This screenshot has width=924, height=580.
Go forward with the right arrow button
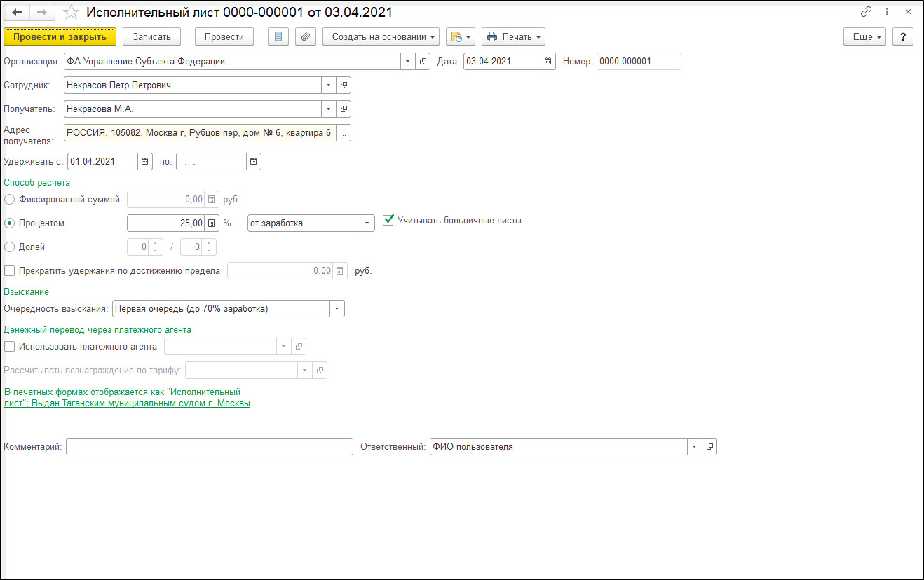(x=42, y=13)
